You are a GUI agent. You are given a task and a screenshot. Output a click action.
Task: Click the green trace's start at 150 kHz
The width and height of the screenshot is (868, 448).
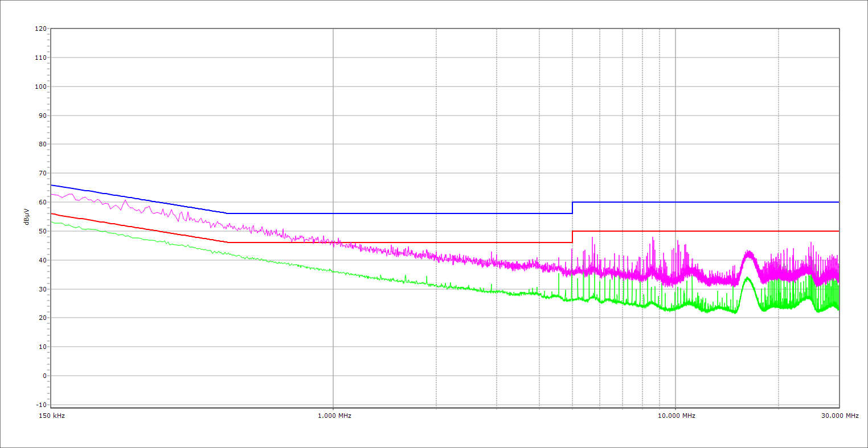(x=52, y=221)
